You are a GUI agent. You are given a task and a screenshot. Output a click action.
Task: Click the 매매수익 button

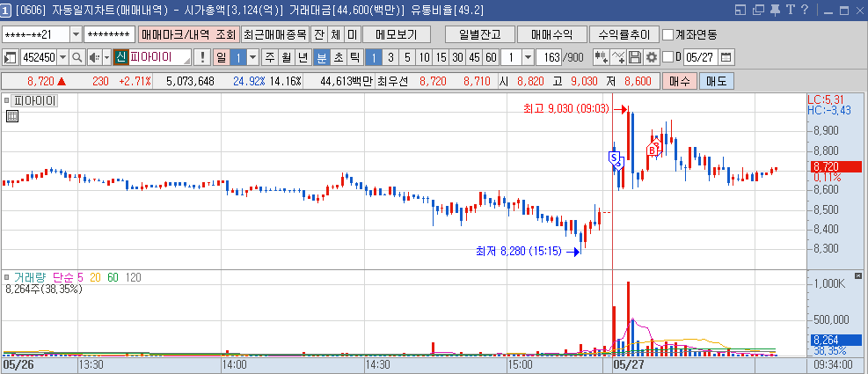[x=551, y=35]
